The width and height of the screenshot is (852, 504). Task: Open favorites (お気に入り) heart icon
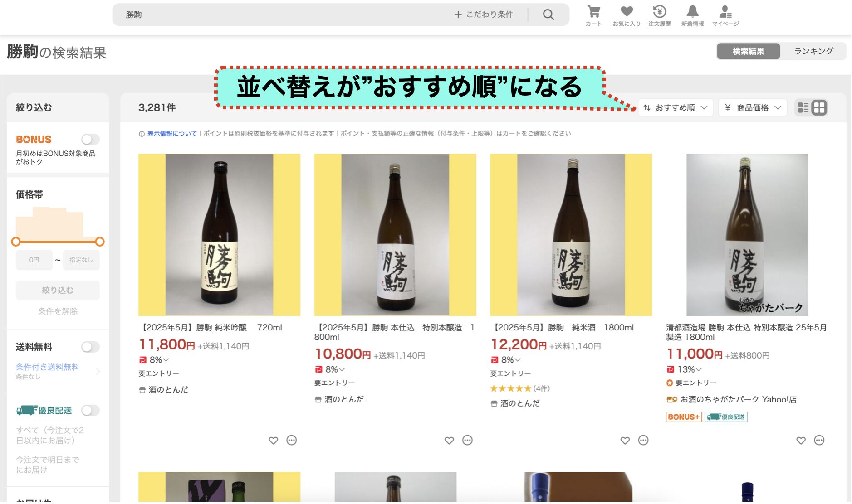627,16
